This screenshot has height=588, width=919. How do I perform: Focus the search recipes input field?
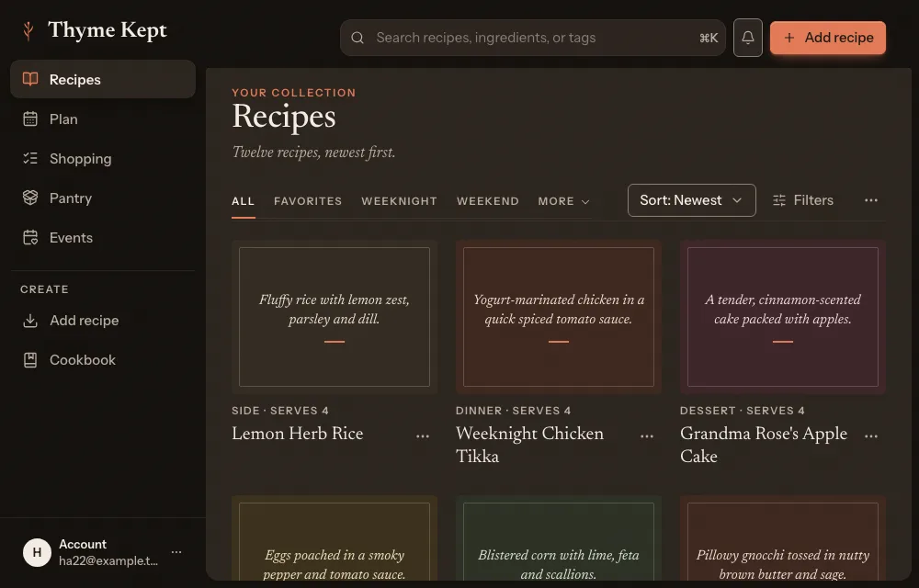pyautogui.click(x=533, y=38)
